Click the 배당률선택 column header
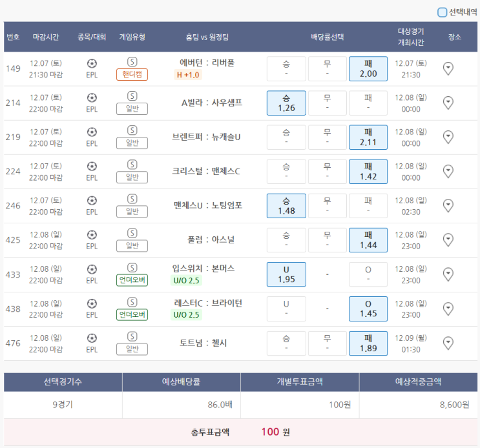 click(328, 37)
